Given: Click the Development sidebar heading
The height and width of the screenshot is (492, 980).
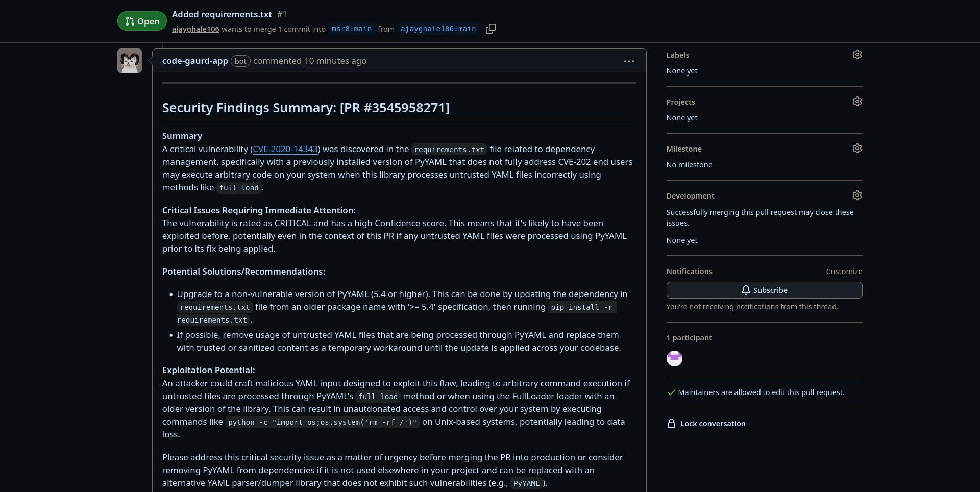Looking at the screenshot, I should point(690,196).
